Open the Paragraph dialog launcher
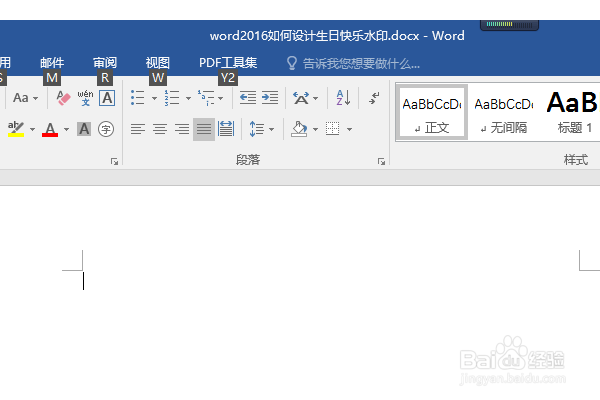 (x=381, y=162)
